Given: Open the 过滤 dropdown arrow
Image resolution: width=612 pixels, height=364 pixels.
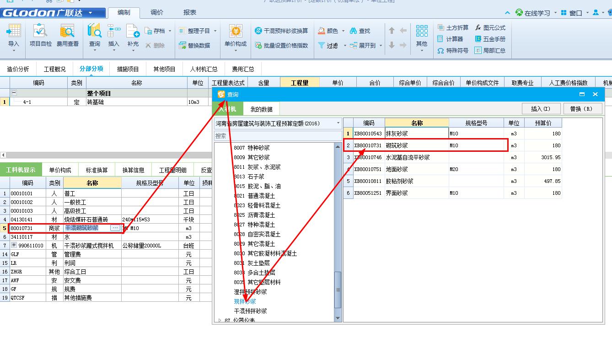Looking at the screenshot, I should tap(345, 45).
